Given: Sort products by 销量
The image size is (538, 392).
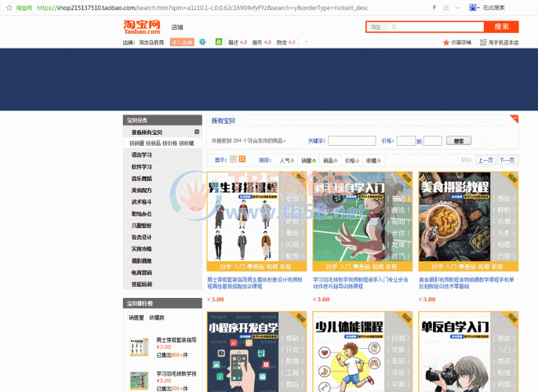Looking at the screenshot, I should [x=308, y=160].
